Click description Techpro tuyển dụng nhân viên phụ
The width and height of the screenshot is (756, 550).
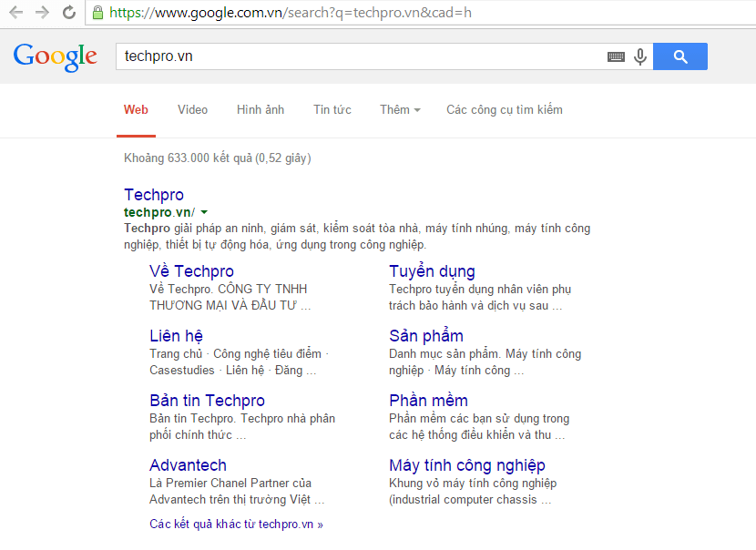click(x=480, y=298)
